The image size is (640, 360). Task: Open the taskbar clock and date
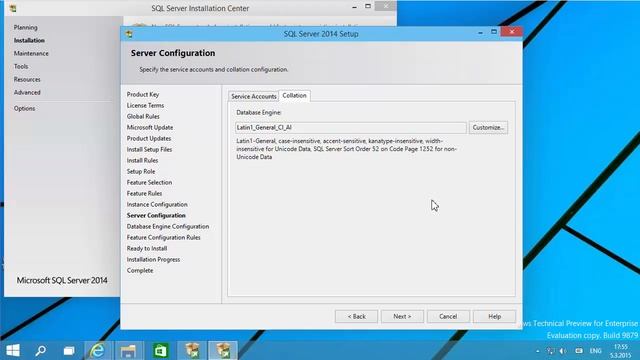(621, 351)
